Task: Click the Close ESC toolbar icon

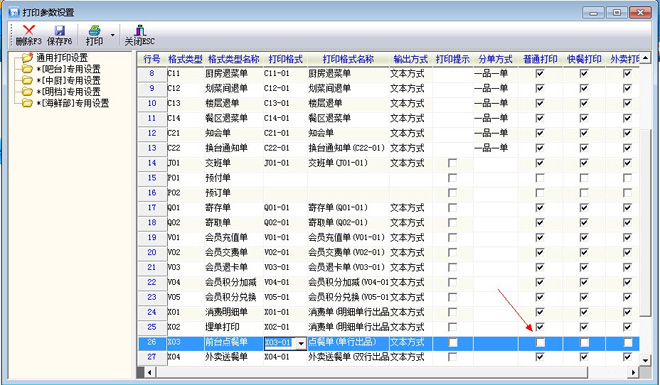Action: pyautogui.click(x=140, y=31)
